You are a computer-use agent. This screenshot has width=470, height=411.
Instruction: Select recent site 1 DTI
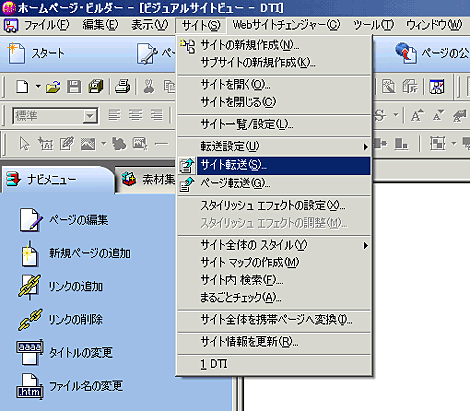(x=274, y=364)
